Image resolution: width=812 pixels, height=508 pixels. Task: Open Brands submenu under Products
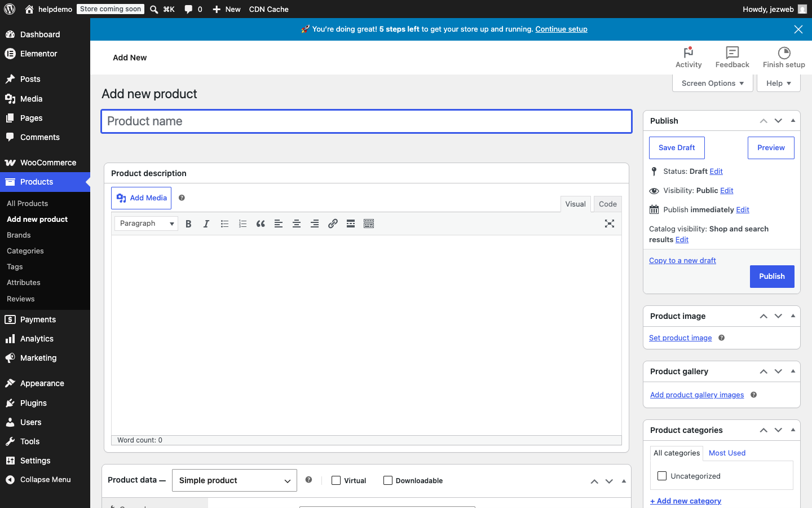(19, 235)
